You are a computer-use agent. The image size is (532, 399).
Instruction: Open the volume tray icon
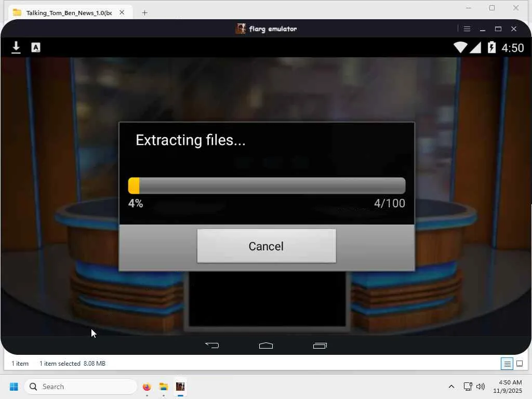481,387
